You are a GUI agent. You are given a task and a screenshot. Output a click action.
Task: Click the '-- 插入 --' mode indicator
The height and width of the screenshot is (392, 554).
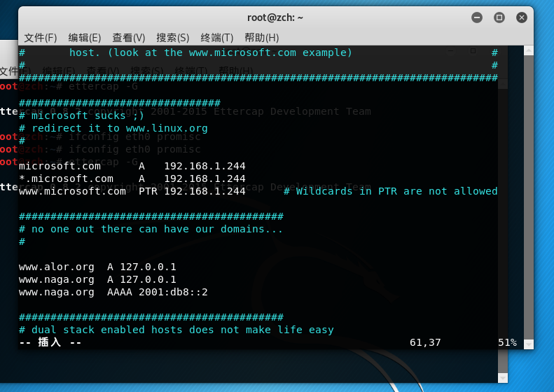50,342
